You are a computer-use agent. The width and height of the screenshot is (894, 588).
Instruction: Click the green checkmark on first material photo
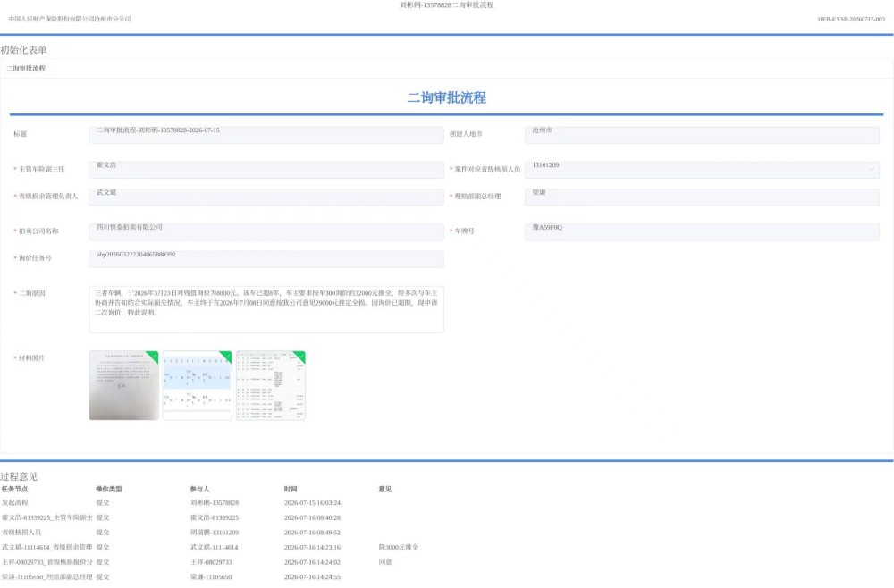pyautogui.click(x=154, y=356)
